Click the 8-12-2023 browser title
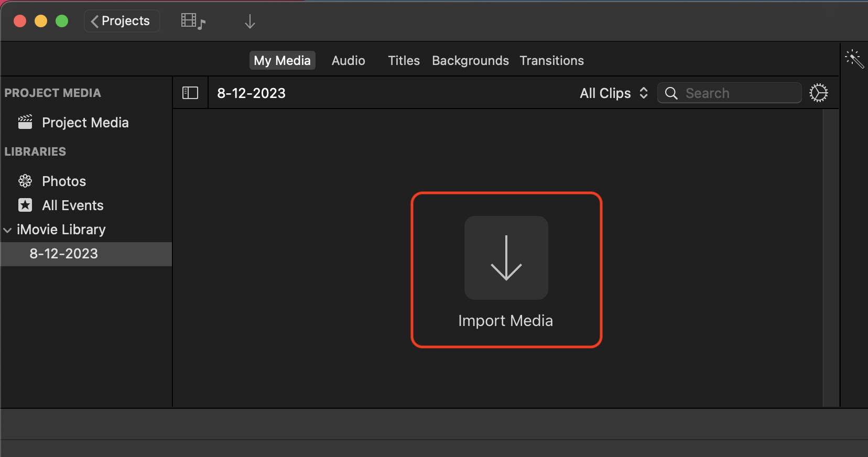This screenshot has height=457, width=868. [x=252, y=93]
